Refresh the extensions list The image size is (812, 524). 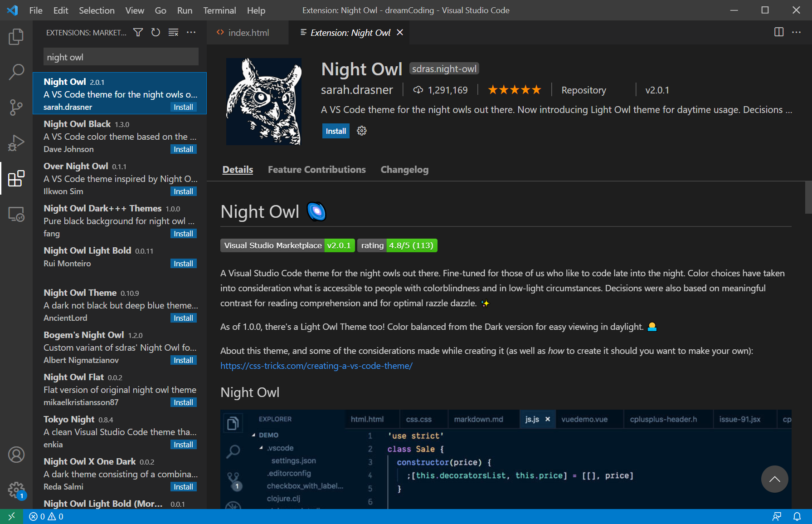point(156,32)
